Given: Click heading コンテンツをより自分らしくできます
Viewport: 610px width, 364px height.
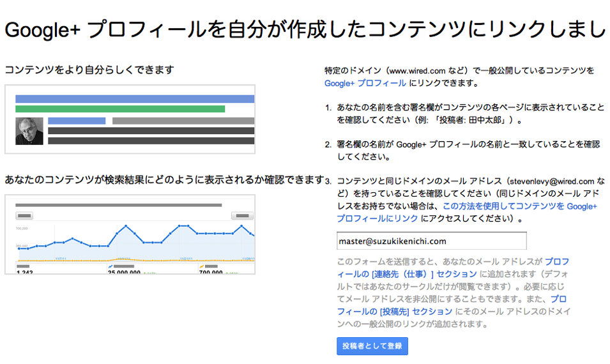Looking at the screenshot, I should click(89, 70).
